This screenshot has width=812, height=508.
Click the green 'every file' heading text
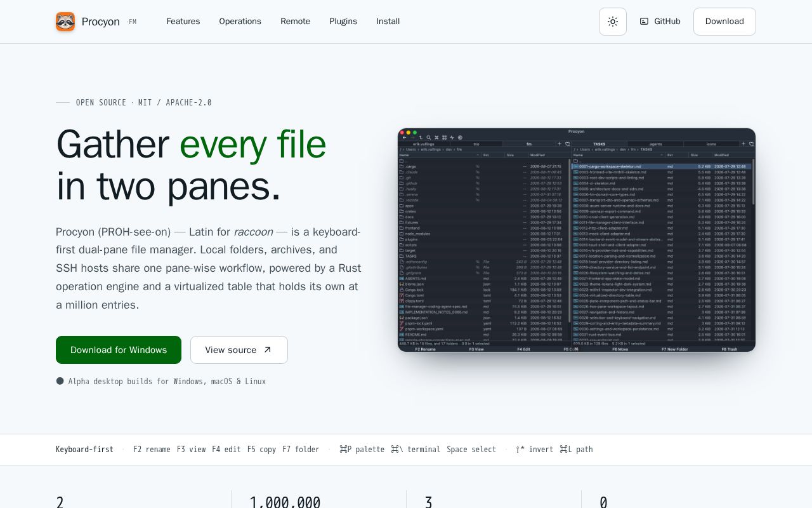point(252,144)
